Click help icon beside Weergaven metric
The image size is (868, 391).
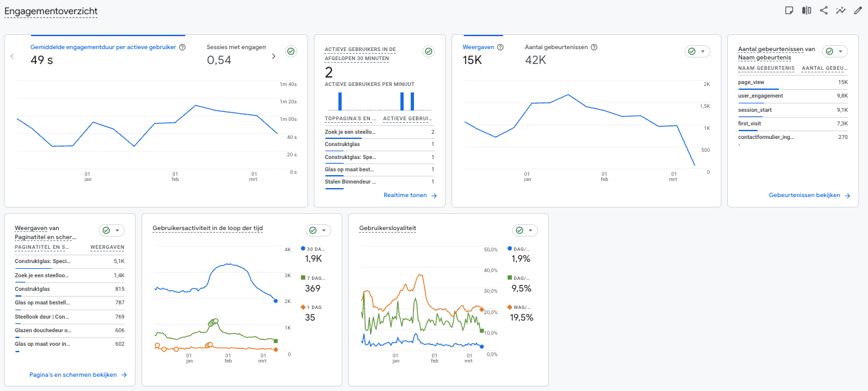(501, 47)
